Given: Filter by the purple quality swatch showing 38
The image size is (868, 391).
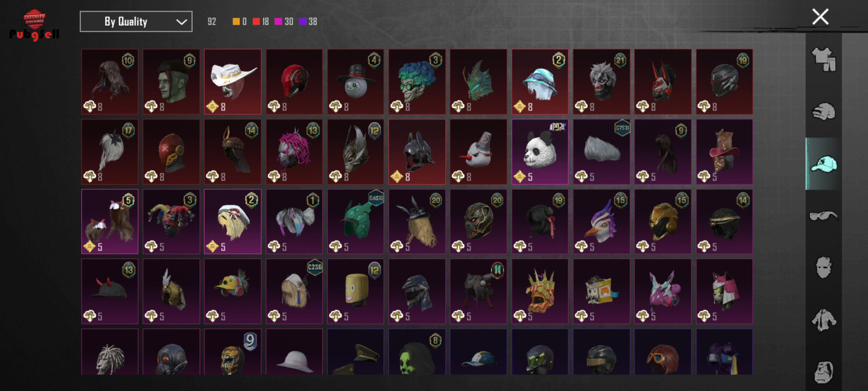Looking at the screenshot, I should tap(308, 22).
